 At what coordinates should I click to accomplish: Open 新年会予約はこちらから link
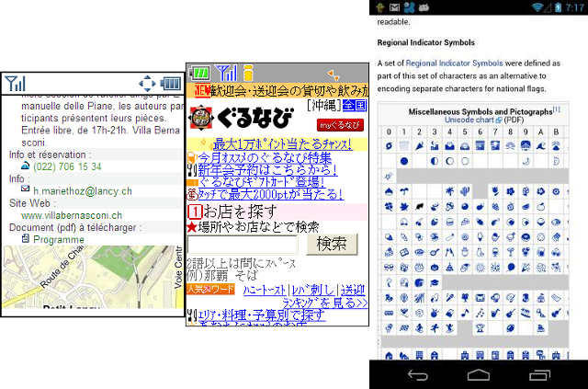pos(267,170)
